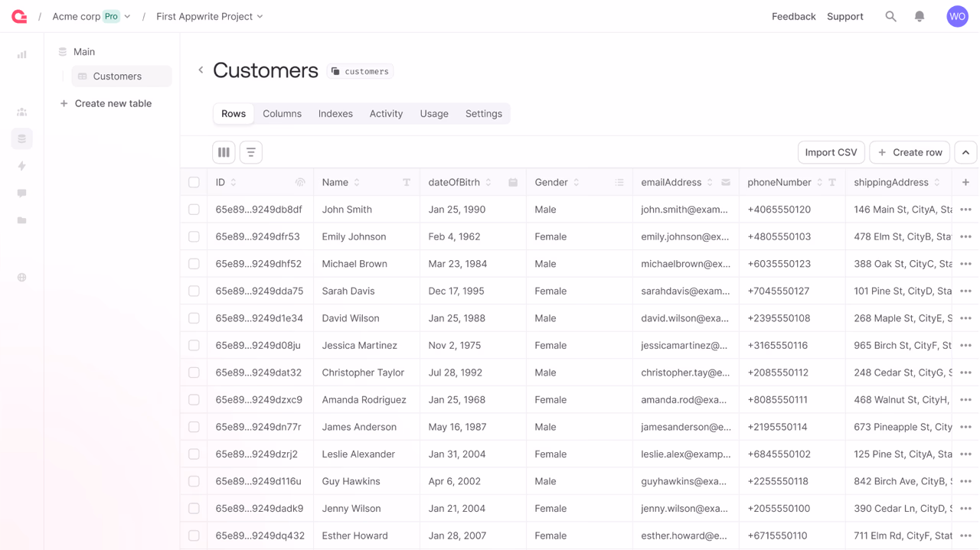Open row actions for Michael Brown
The height and width of the screenshot is (550, 980).
965,264
